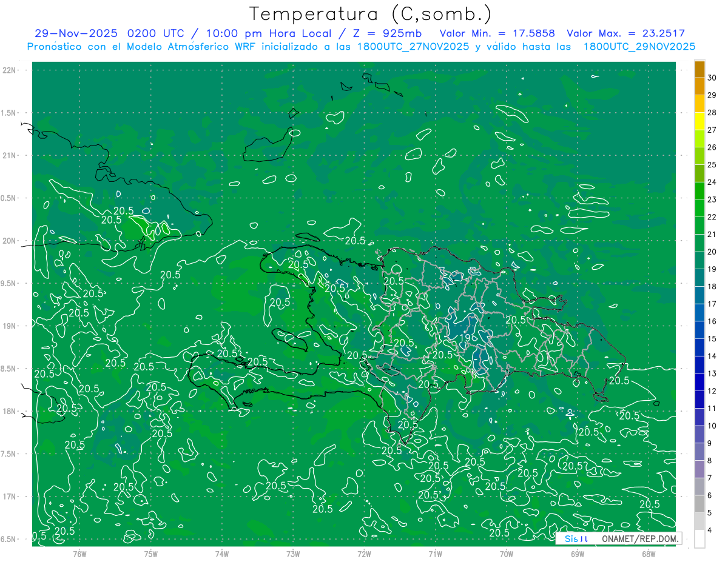Click the '22N' latitude axis label
728x562 pixels.
click(x=9, y=70)
